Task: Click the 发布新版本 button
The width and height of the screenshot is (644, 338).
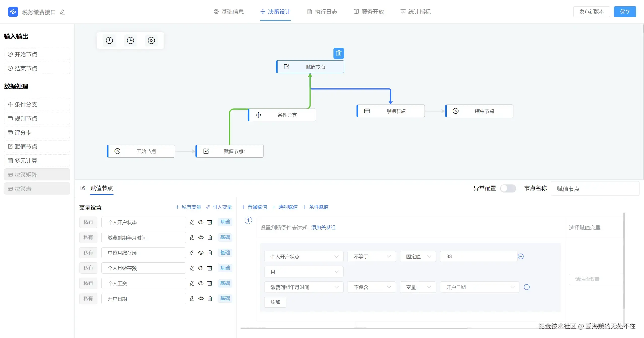Action: 591,12
